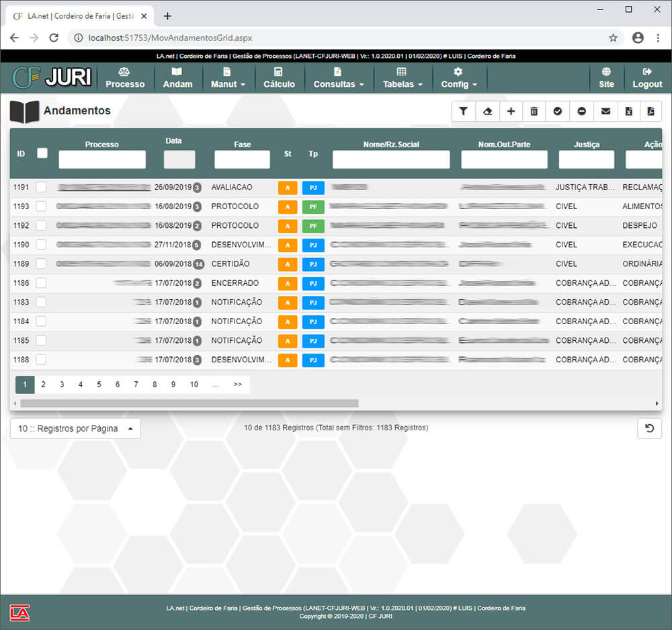Image resolution: width=672 pixels, height=630 pixels.
Task: Go to the Cálculo menu item
Action: pyautogui.click(x=279, y=78)
